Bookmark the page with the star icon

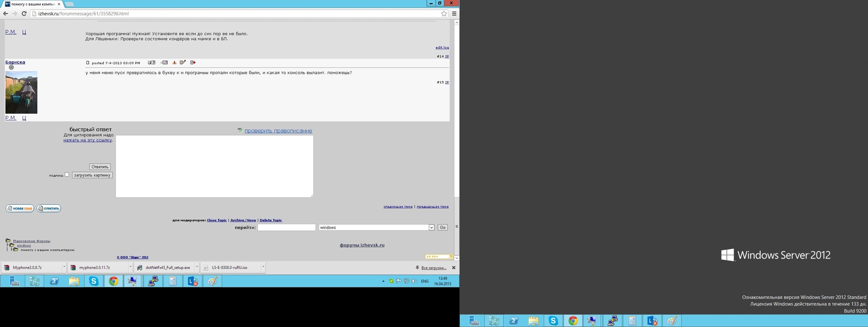click(x=444, y=14)
